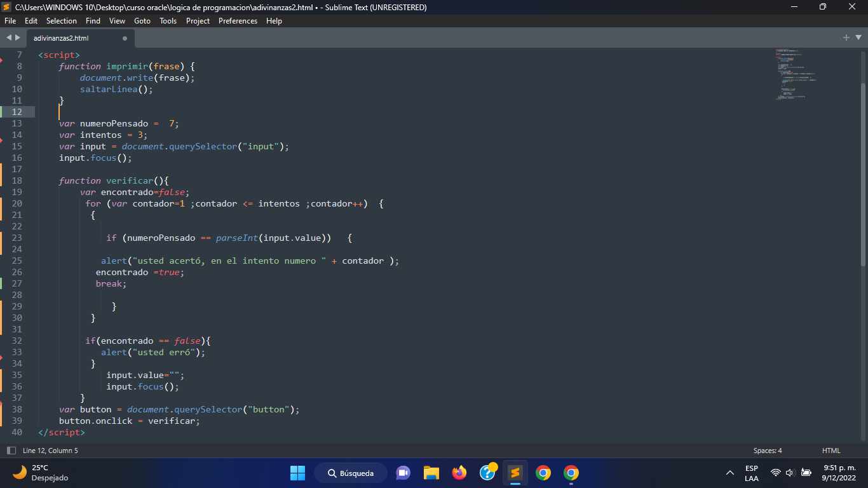Screen dimensions: 868x488
Task: Click the Line 12, Column 5 status text
Action: coord(50,451)
